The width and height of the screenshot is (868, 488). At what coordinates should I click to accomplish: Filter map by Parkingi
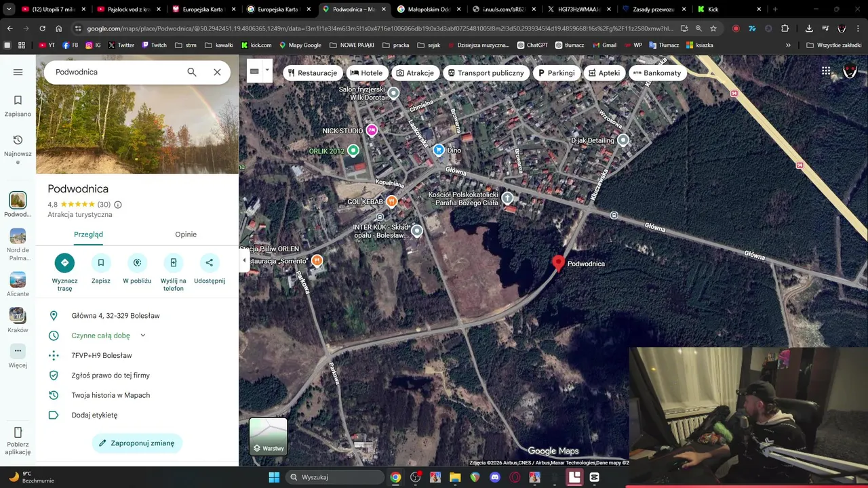click(557, 73)
